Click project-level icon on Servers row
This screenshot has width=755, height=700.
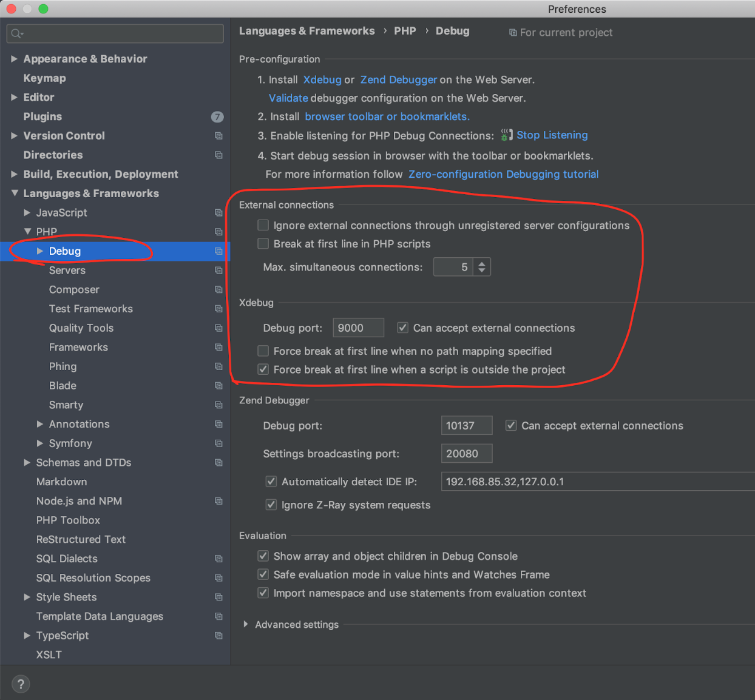218,271
